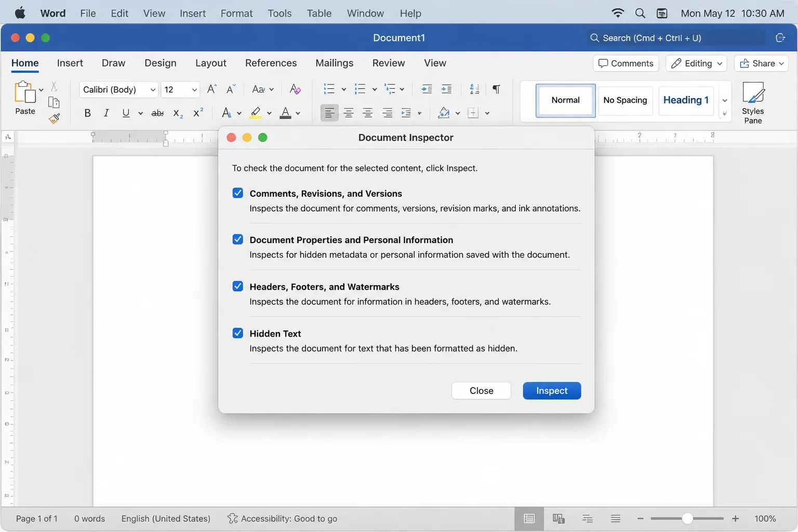Open the Review ribbon tab
798x532 pixels.
388,63
